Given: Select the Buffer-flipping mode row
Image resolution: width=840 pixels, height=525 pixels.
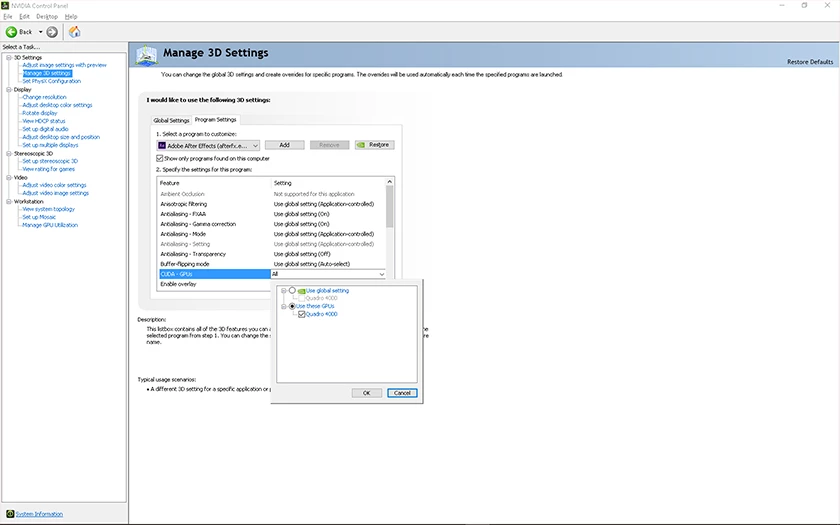Looking at the screenshot, I should [x=271, y=264].
